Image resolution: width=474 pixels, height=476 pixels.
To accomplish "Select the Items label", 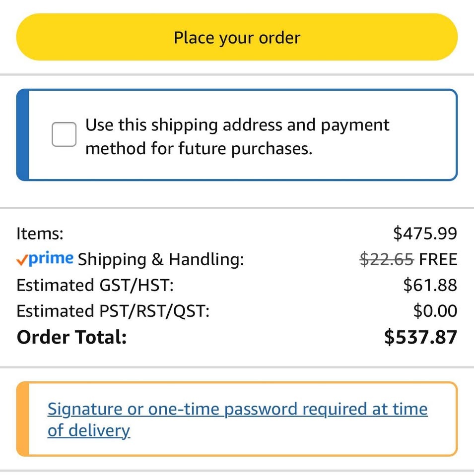I will [x=40, y=233].
